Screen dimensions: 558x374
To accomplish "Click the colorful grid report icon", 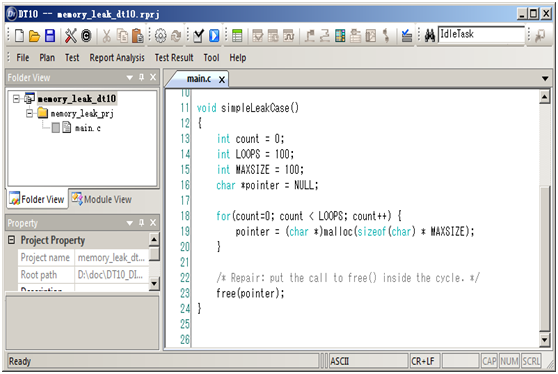I will (x=340, y=36).
